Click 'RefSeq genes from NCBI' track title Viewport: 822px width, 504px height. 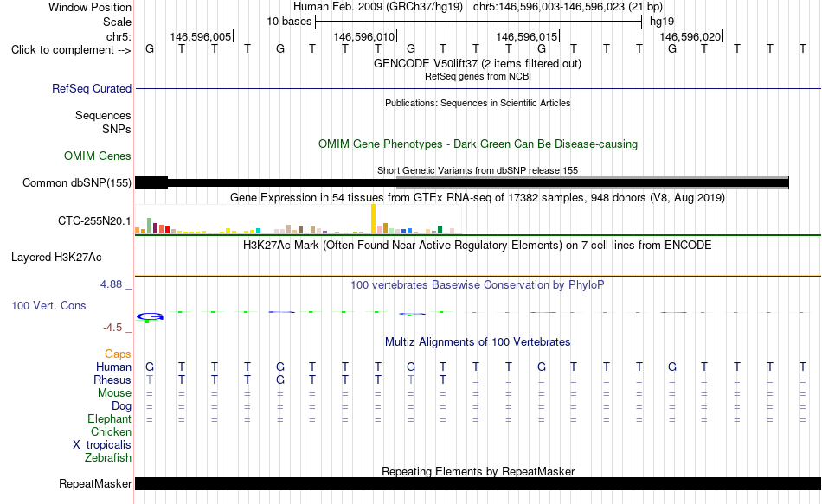(x=478, y=76)
